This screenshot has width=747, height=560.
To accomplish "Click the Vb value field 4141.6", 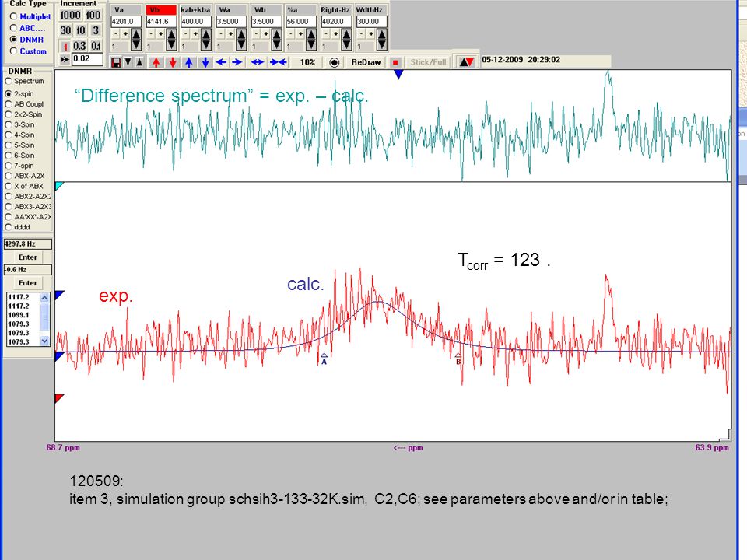I will [x=162, y=22].
